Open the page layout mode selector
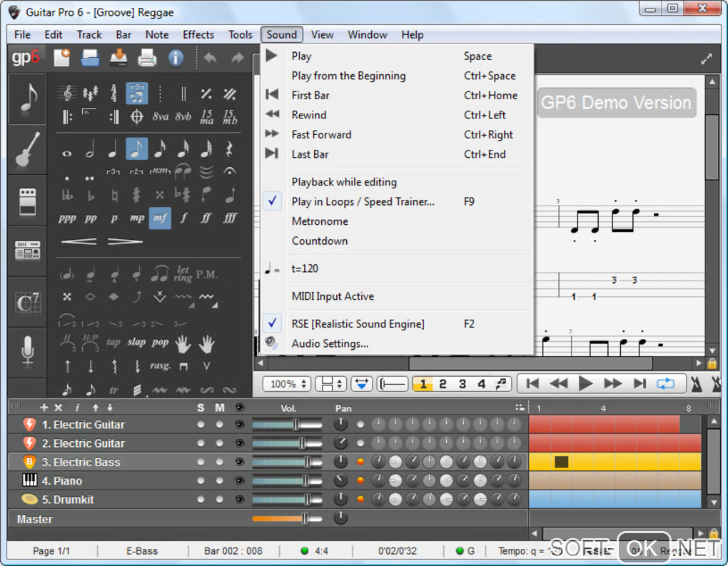The height and width of the screenshot is (566, 728). click(x=331, y=384)
